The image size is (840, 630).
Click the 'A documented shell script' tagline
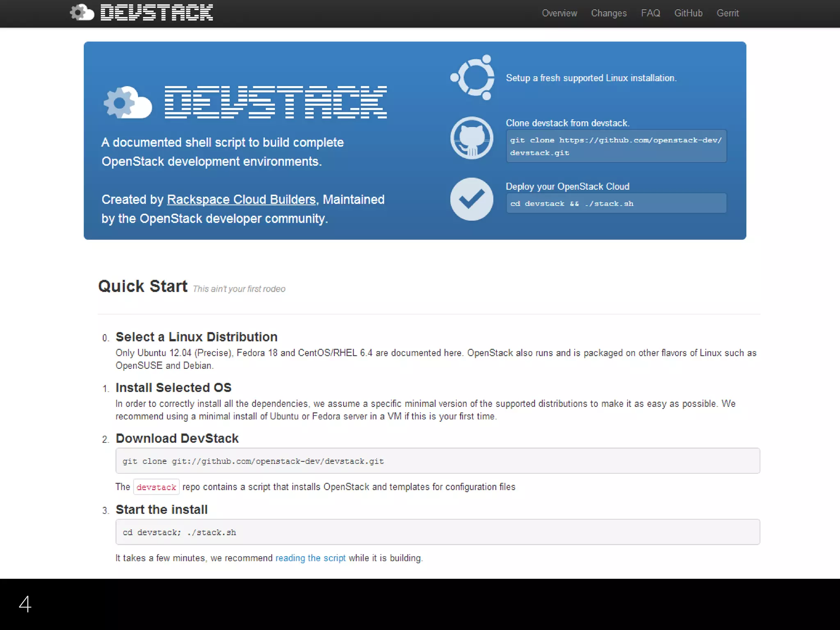(x=223, y=152)
